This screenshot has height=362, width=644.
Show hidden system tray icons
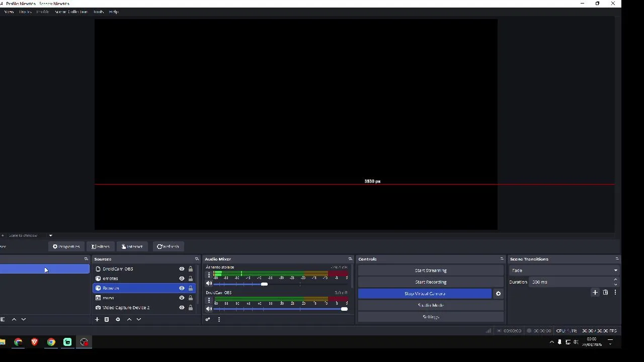coord(552,342)
